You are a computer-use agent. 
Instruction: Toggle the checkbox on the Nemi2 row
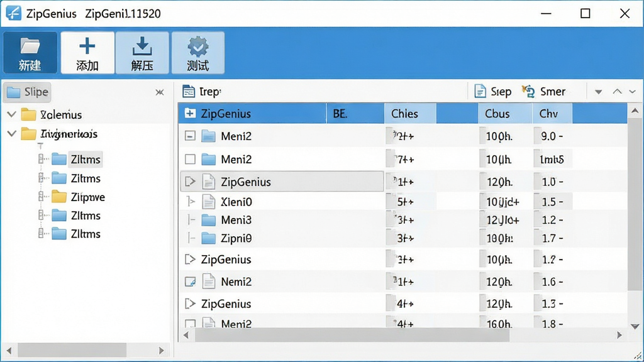pos(190,282)
